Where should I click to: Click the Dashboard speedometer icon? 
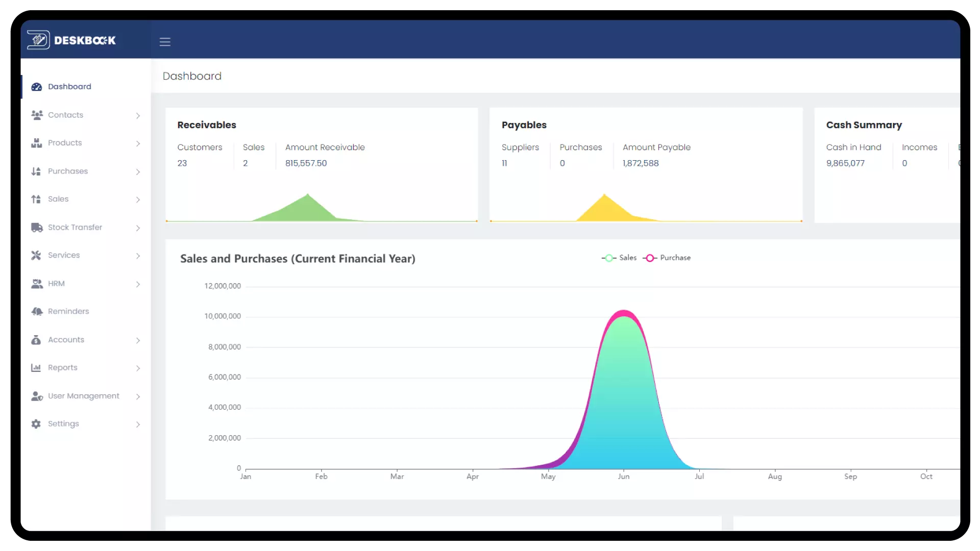[36, 87]
